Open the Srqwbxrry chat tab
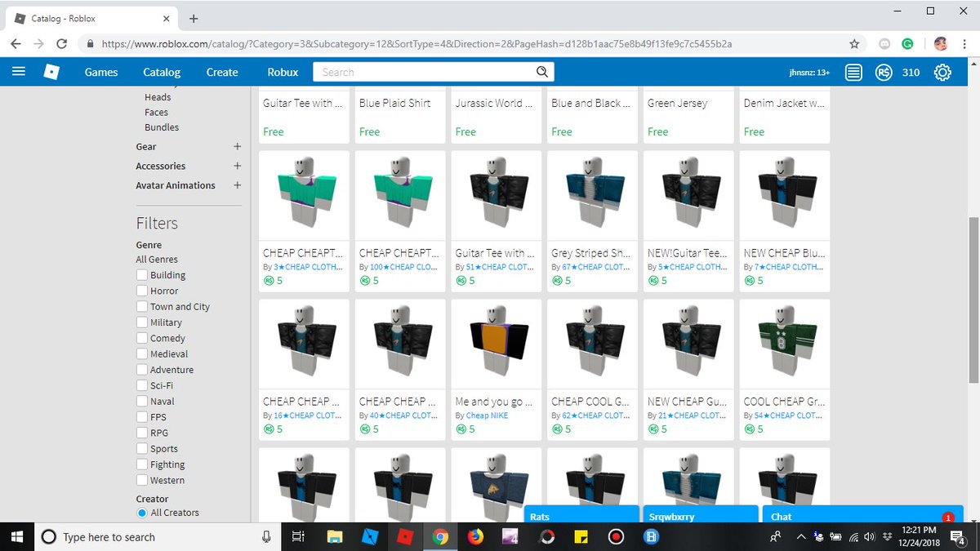 [x=700, y=516]
